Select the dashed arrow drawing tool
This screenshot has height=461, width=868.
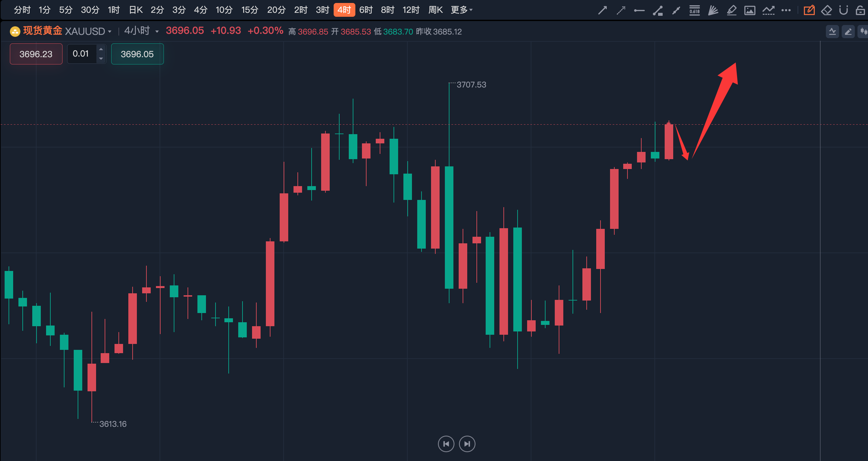tap(621, 11)
